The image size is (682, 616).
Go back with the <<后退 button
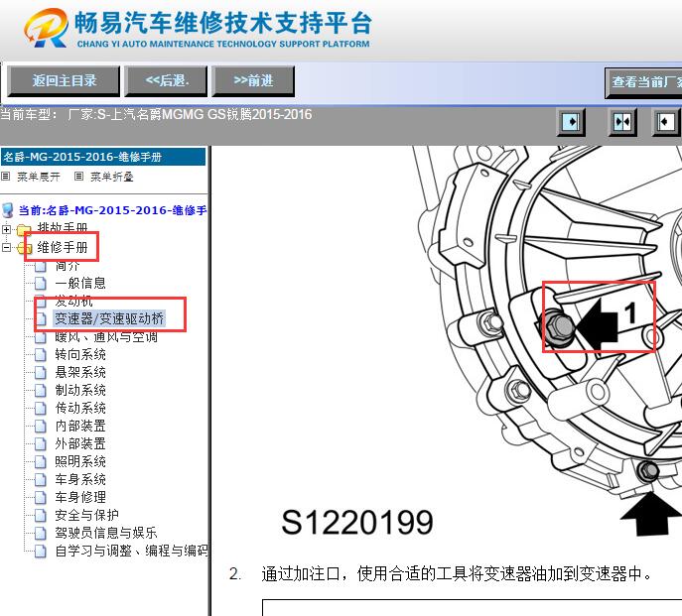166,81
